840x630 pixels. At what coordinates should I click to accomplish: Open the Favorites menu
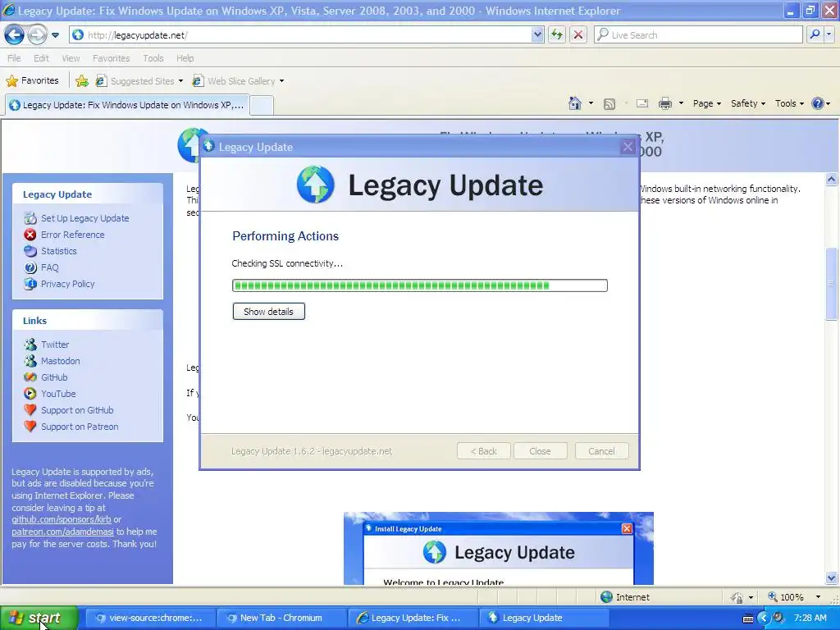pos(111,58)
